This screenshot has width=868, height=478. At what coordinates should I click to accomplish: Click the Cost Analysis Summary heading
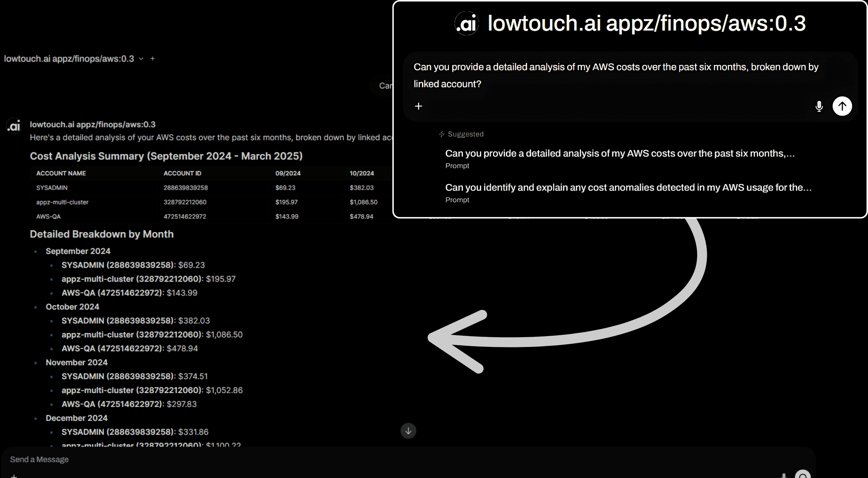pos(166,156)
